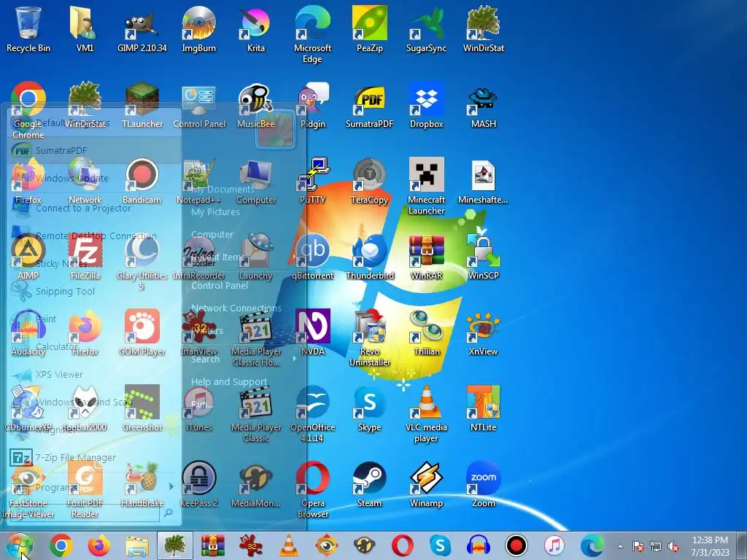
Task: Open ImgBurn desktop shortcut
Action: tap(198, 28)
